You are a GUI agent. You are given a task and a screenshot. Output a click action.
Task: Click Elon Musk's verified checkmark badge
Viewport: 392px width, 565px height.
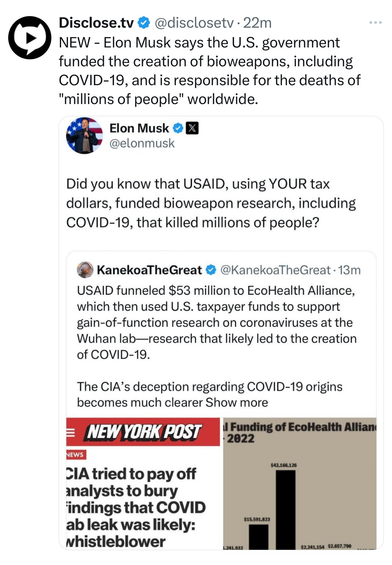[x=178, y=128]
